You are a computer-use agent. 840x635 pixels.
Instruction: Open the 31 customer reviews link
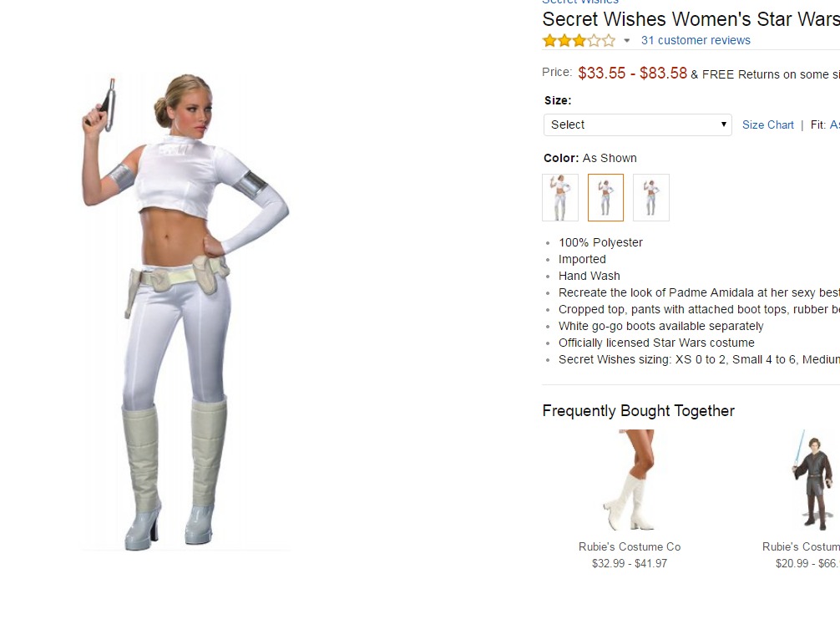tap(696, 40)
